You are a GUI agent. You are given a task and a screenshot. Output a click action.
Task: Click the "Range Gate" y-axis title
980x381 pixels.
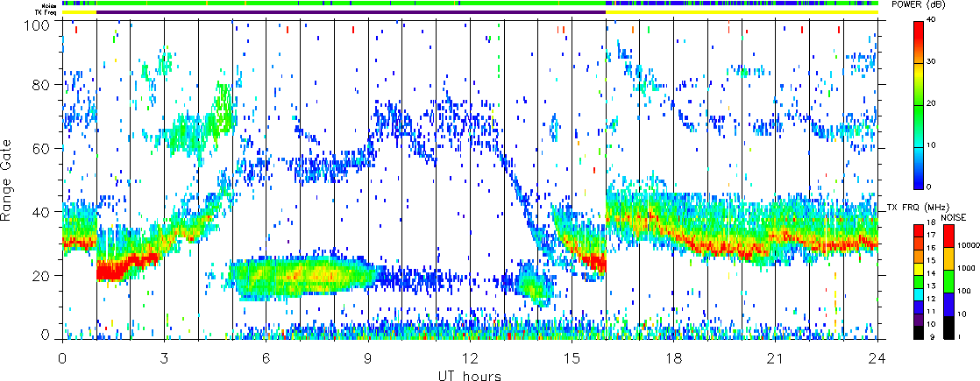tap(6, 181)
